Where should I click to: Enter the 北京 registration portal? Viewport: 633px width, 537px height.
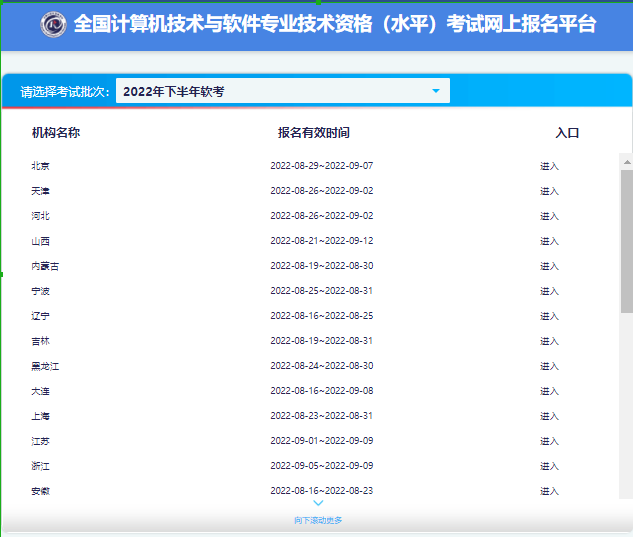[549, 166]
